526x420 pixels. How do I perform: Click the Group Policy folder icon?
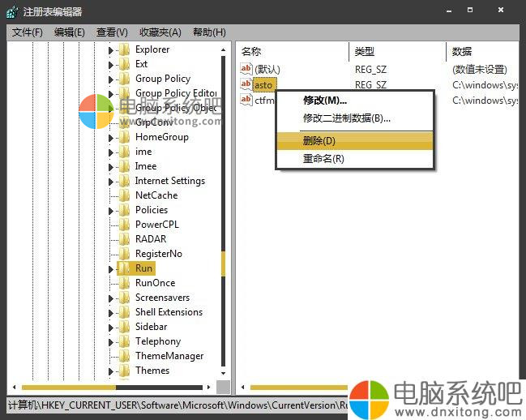click(x=125, y=79)
